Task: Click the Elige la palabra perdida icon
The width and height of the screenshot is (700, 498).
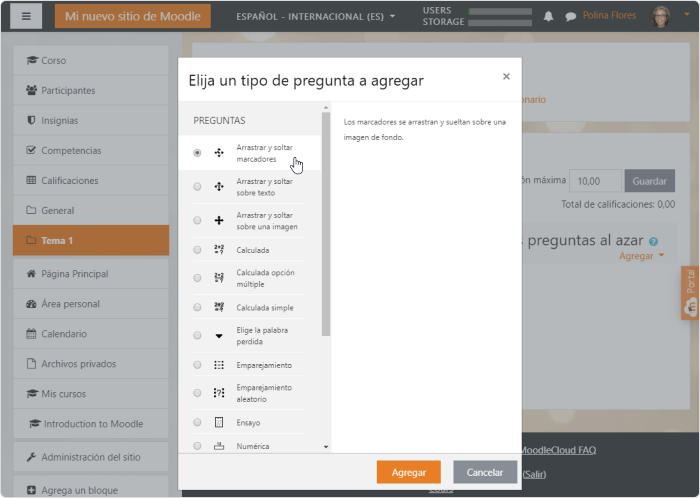Action: pos(219,335)
